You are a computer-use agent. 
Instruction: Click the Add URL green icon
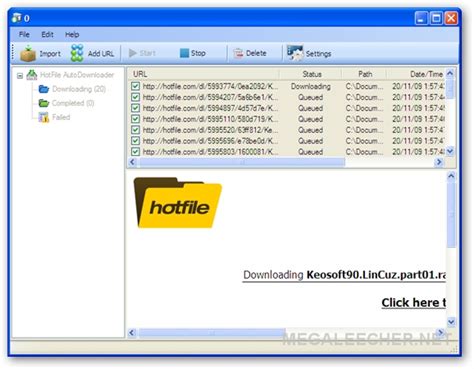(77, 53)
